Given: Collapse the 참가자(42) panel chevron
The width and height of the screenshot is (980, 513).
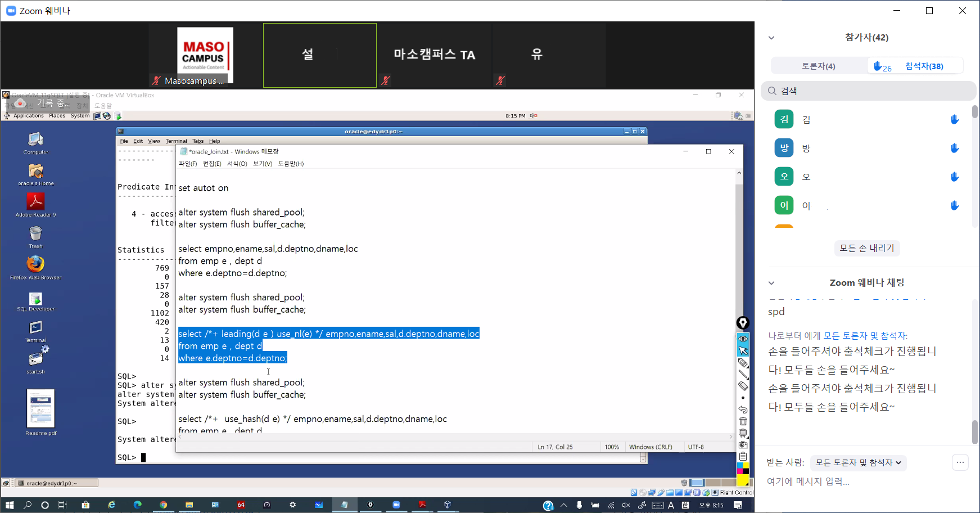Looking at the screenshot, I should pyautogui.click(x=771, y=38).
